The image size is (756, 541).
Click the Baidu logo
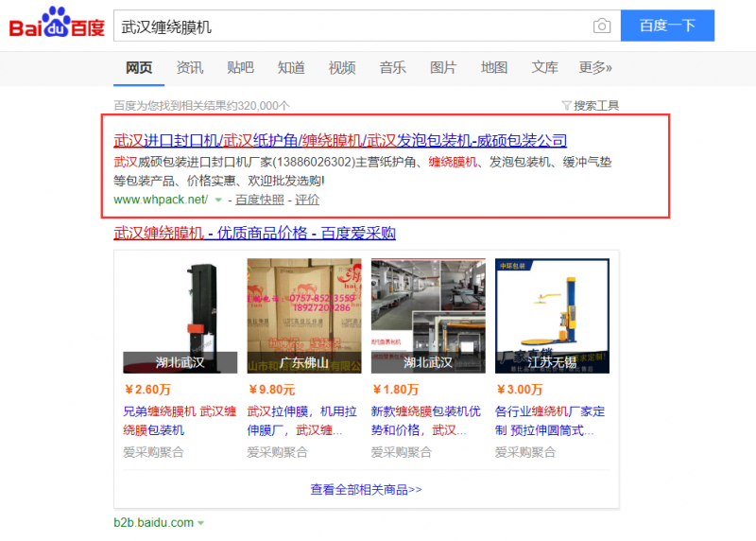[x=57, y=26]
